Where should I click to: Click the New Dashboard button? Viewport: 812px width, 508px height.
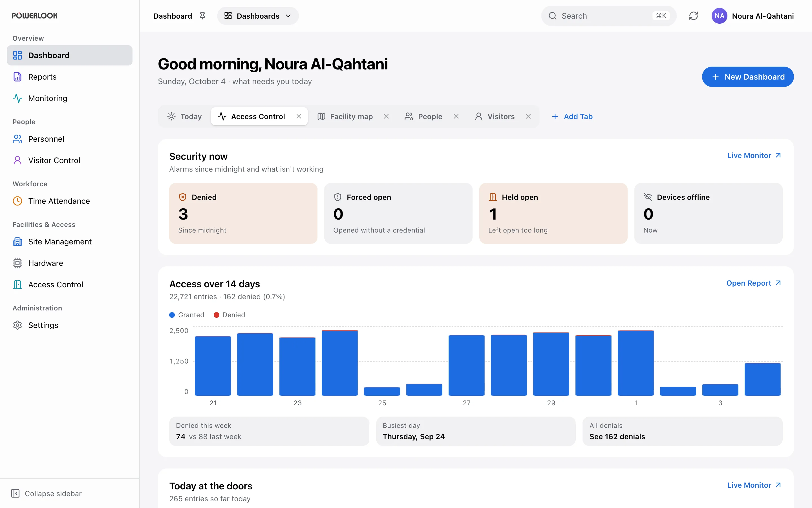pos(748,77)
